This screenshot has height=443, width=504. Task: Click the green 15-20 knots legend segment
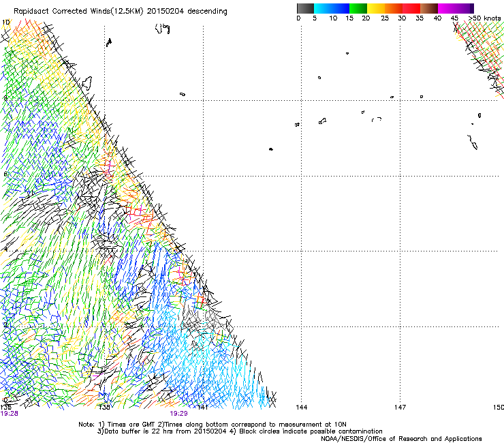358,8
